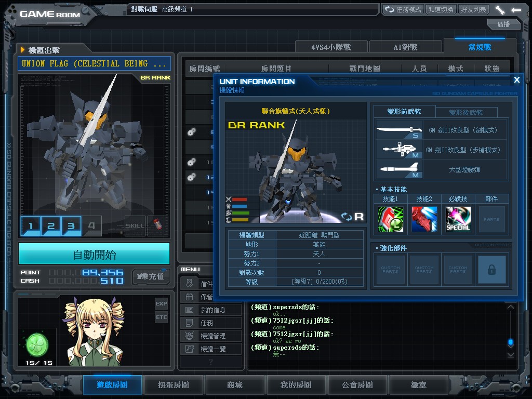Open the 好友列表 friends list
The height and width of the screenshot is (399, 532).
[473, 9]
